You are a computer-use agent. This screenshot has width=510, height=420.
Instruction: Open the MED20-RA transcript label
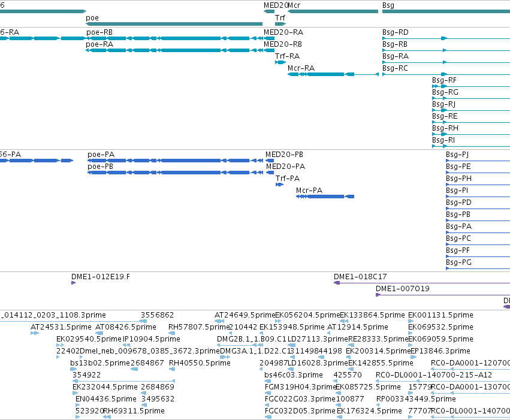coord(283,32)
